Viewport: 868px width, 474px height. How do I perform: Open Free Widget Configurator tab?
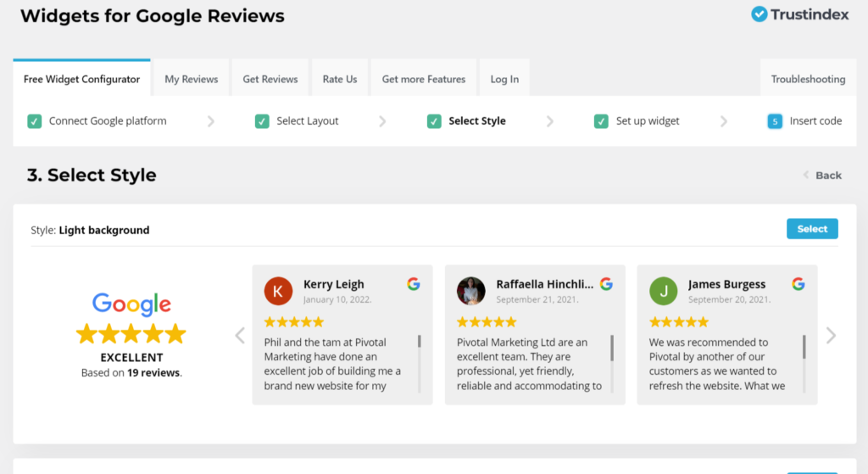tap(81, 79)
